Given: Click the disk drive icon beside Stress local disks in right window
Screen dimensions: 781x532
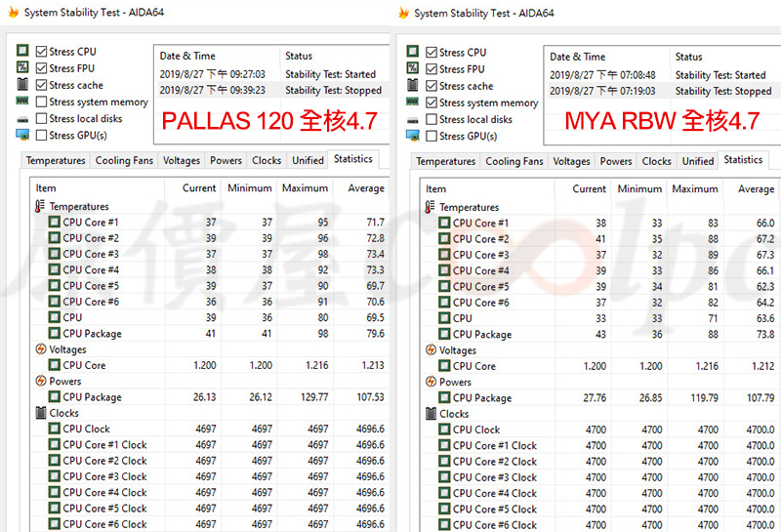Looking at the screenshot, I should [x=412, y=119].
